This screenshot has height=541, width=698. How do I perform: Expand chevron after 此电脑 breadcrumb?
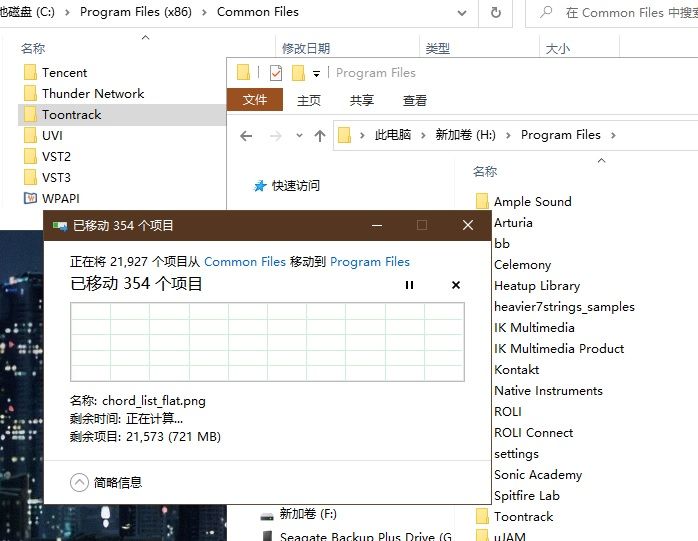pos(423,135)
